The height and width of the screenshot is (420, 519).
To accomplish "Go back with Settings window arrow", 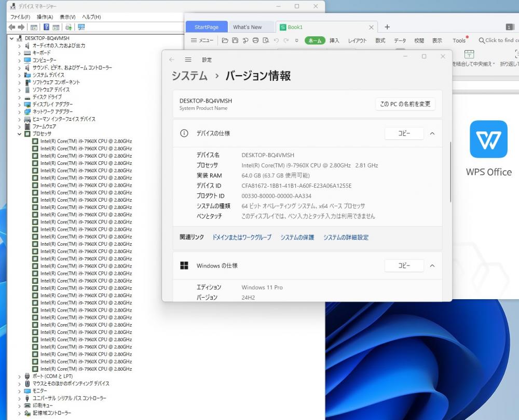I will click(171, 60).
